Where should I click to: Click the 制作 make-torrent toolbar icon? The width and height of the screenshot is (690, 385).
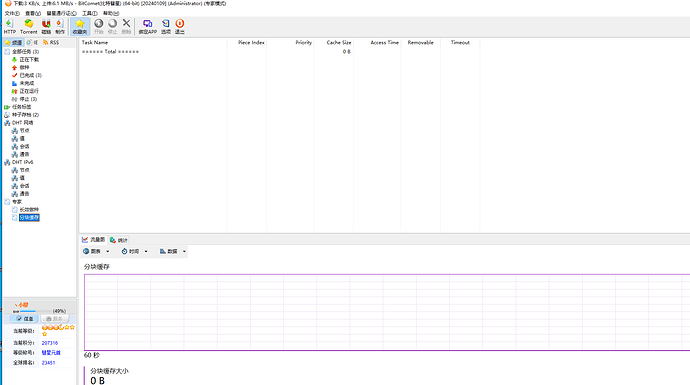tap(60, 27)
